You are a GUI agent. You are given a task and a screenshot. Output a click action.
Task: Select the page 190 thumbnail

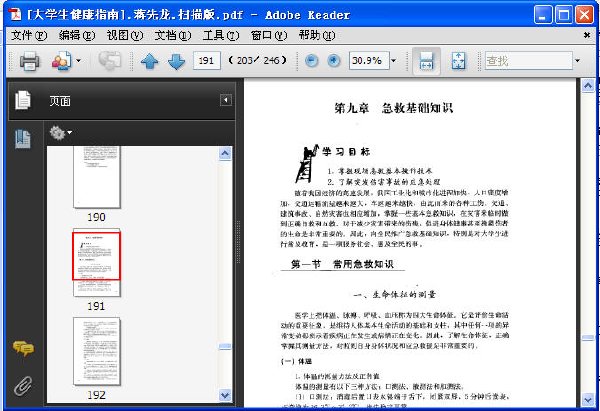coord(97,177)
